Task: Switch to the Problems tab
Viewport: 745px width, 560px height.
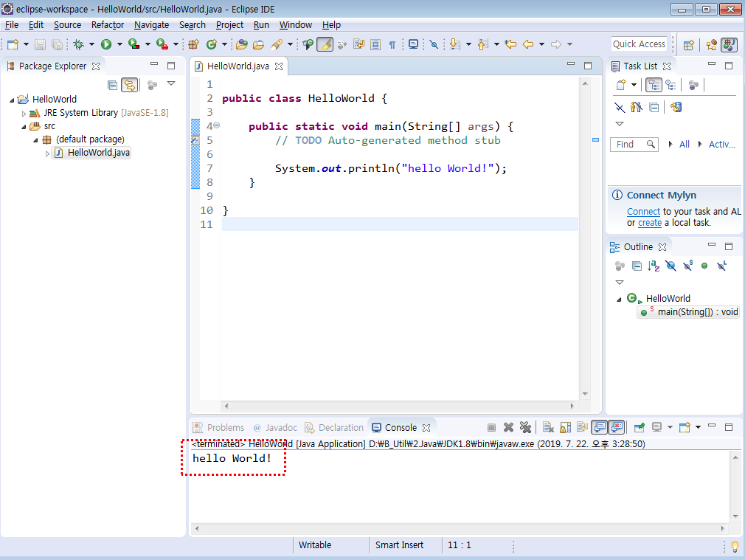Action: (220, 427)
